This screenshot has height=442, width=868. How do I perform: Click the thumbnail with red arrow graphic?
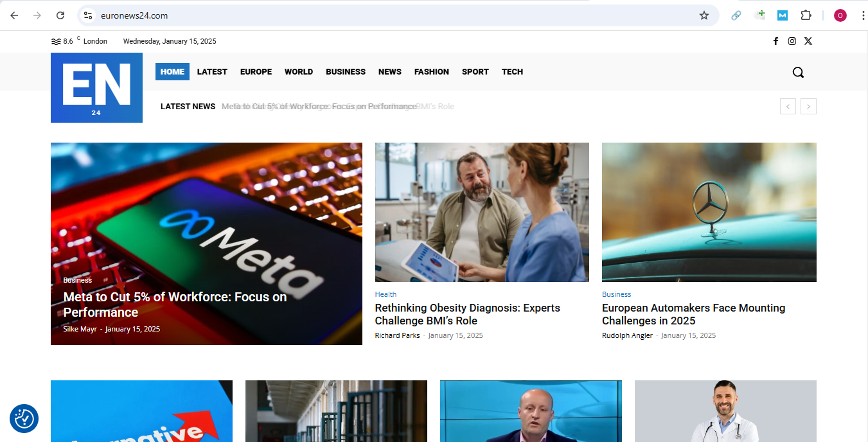coord(141,411)
